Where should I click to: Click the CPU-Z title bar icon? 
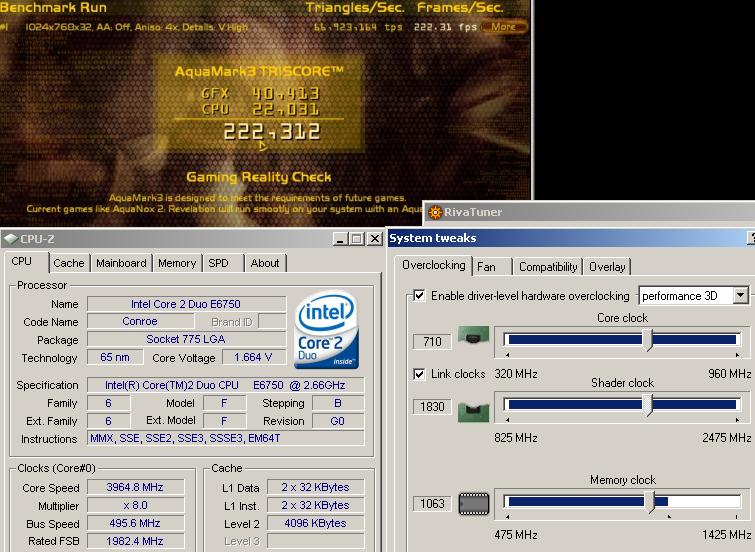click(10, 238)
